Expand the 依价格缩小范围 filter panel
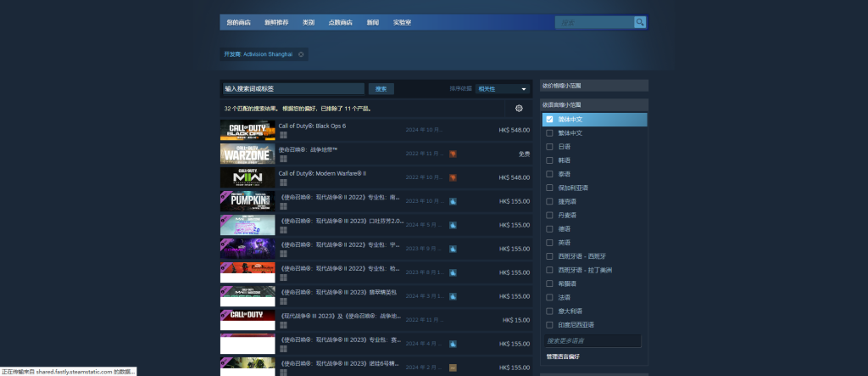This screenshot has width=868, height=376. pos(594,86)
